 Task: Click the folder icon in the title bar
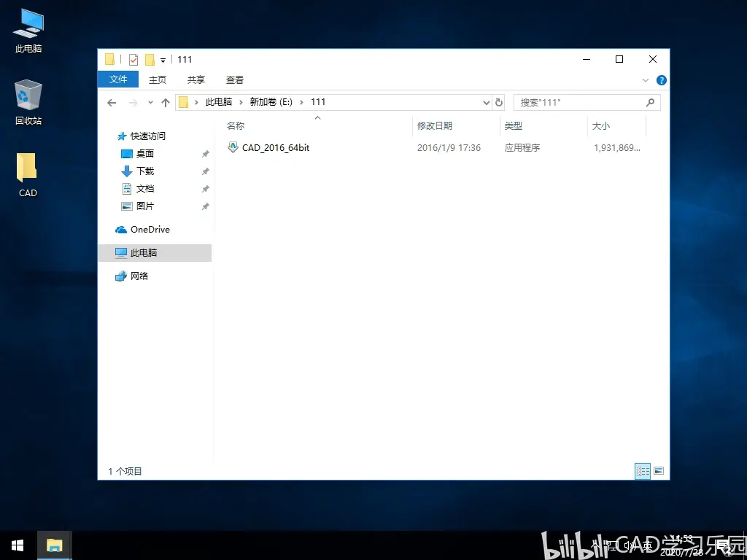109,60
